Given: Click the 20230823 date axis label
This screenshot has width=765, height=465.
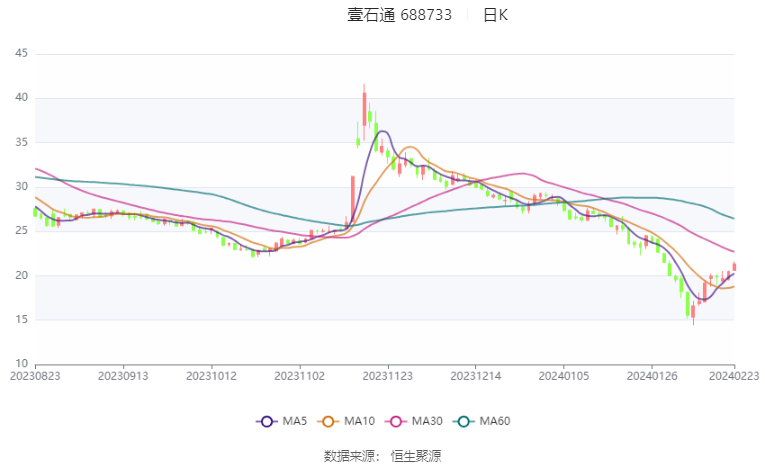Looking at the screenshot, I should tap(35, 376).
